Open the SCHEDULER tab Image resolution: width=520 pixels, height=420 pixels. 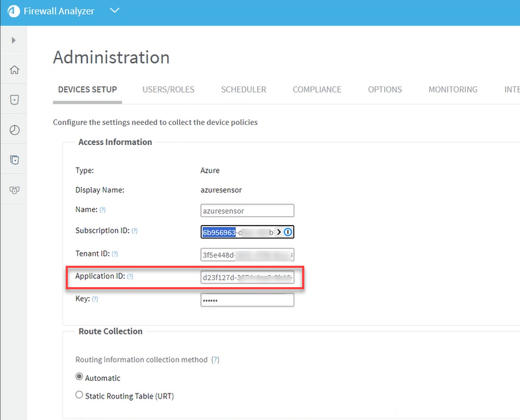coord(244,89)
